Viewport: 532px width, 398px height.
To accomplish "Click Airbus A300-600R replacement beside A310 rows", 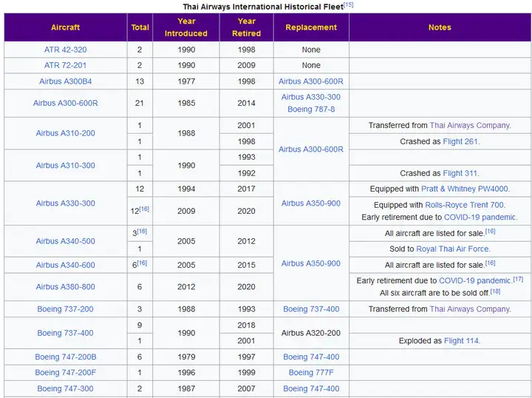I will pyautogui.click(x=311, y=149).
